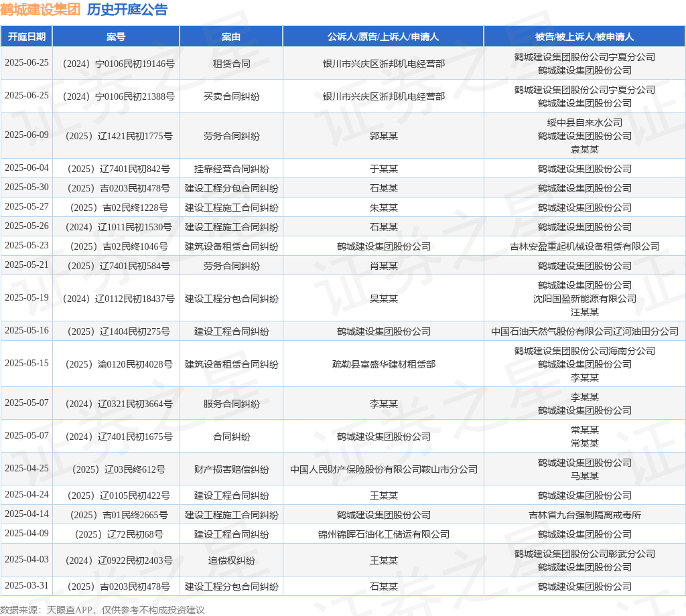Click the date 2025-05-23

coord(27,245)
